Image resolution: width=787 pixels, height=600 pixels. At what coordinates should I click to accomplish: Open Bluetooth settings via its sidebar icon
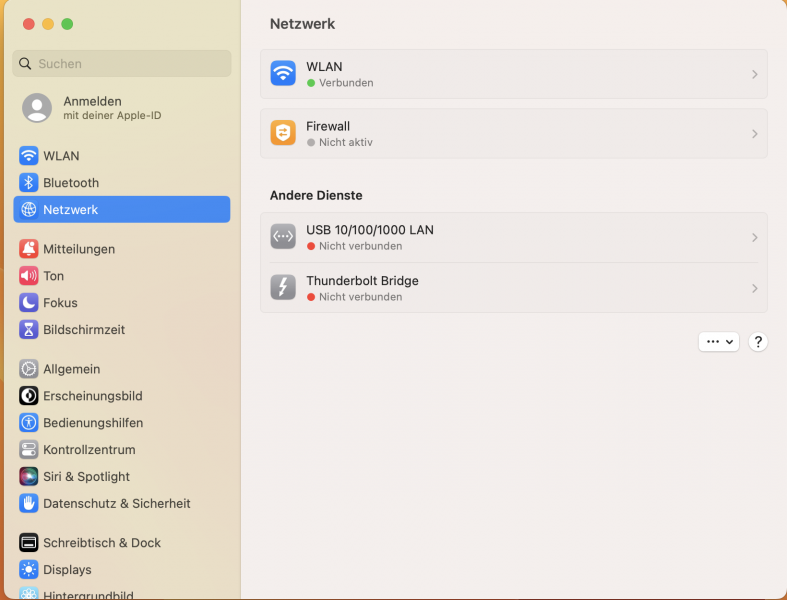[x=29, y=183]
